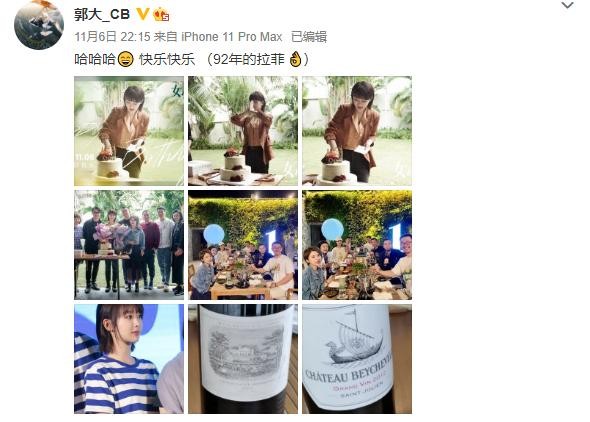Open first cake-cutting photo thumbnail
This screenshot has width=590, height=422.
[129, 131]
